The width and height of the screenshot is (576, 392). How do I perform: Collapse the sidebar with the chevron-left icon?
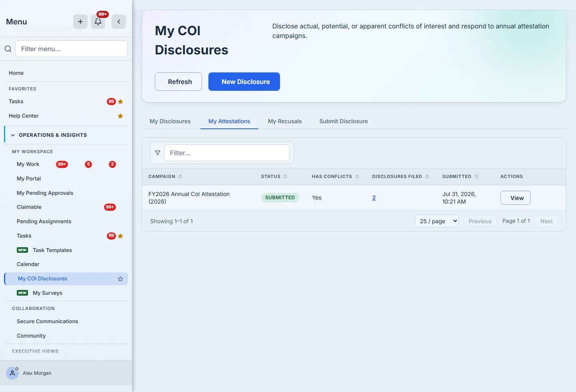[x=119, y=22]
